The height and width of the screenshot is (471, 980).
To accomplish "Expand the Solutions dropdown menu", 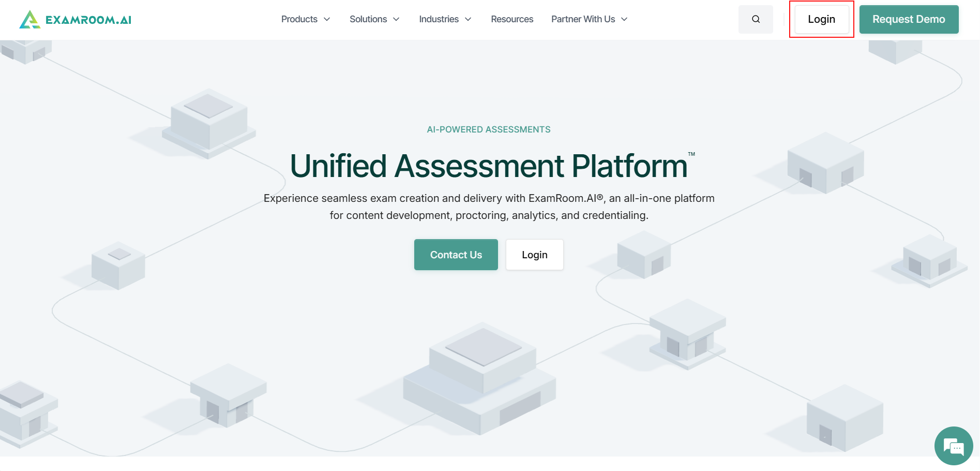I will point(374,19).
